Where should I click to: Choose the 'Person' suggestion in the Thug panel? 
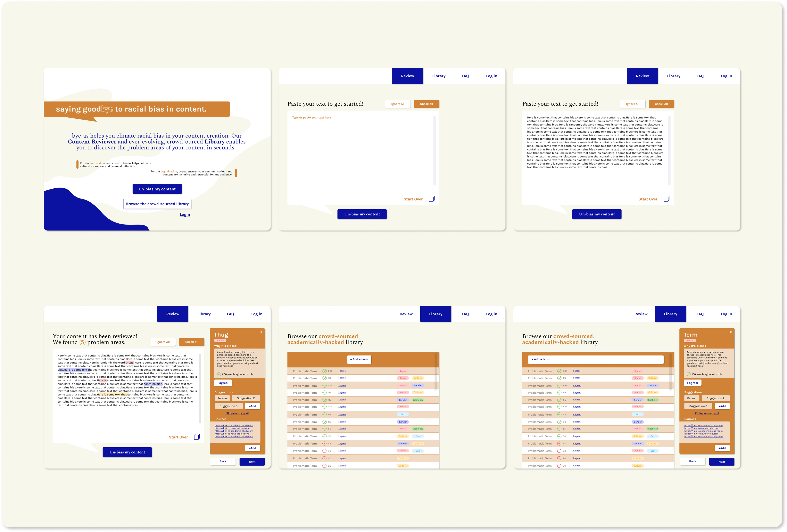[222, 398]
